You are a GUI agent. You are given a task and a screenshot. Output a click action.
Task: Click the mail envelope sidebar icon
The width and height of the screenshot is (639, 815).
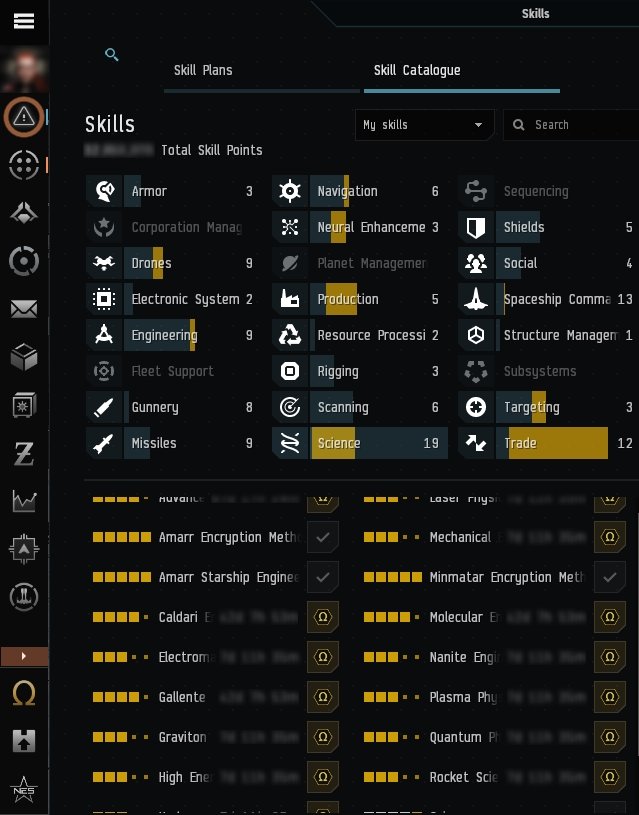tap(24, 308)
